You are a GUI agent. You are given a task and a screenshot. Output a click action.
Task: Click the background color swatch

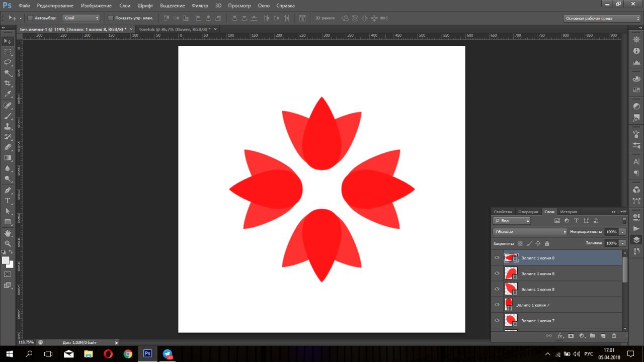[10, 264]
